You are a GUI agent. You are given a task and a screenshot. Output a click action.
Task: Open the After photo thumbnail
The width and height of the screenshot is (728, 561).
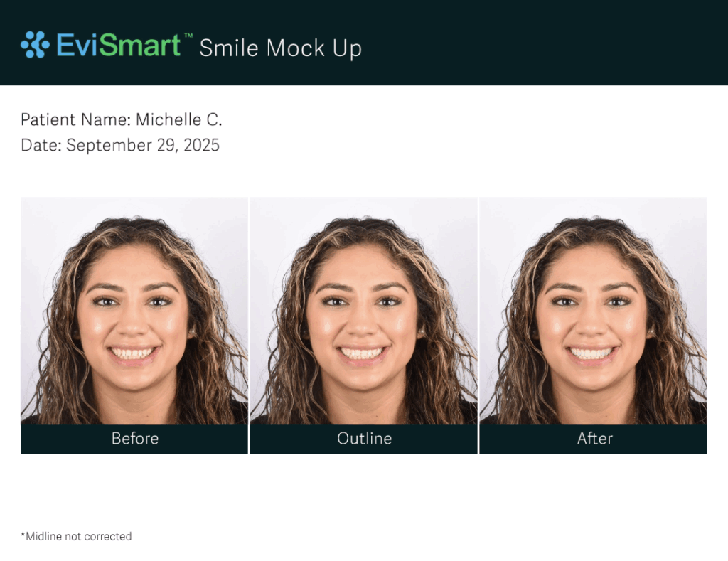pos(593,311)
